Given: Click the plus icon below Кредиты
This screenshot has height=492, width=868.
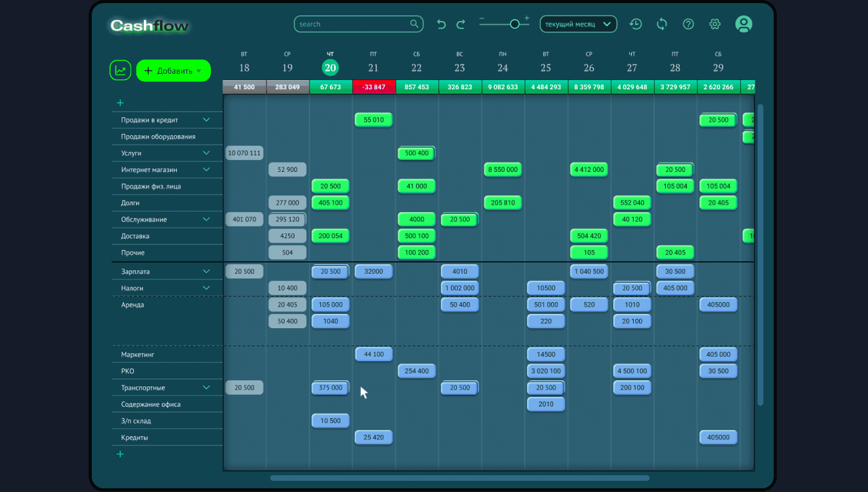Looking at the screenshot, I should 120,454.
